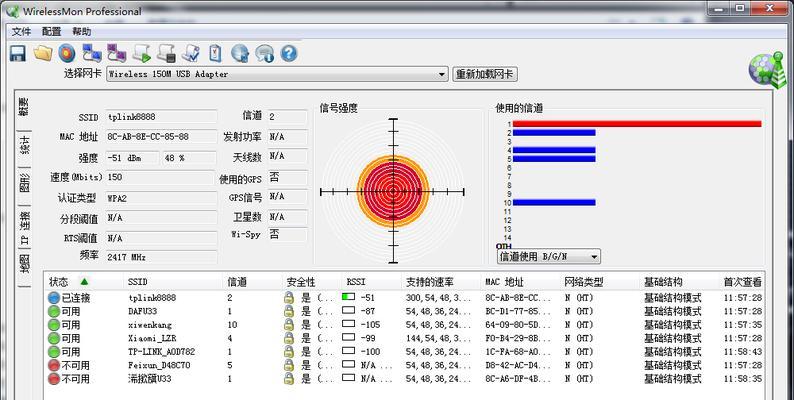Sort by the 安全性 column header
The height and width of the screenshot is (400, 794).
[x=301, y=282]
